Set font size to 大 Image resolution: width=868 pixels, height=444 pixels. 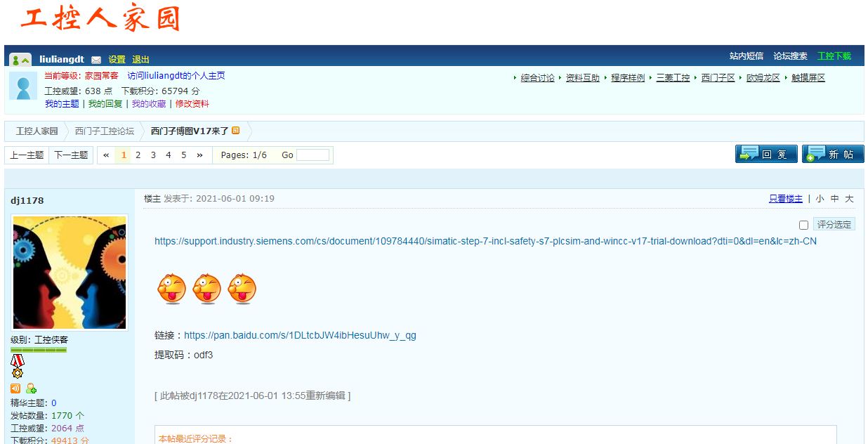849,199
